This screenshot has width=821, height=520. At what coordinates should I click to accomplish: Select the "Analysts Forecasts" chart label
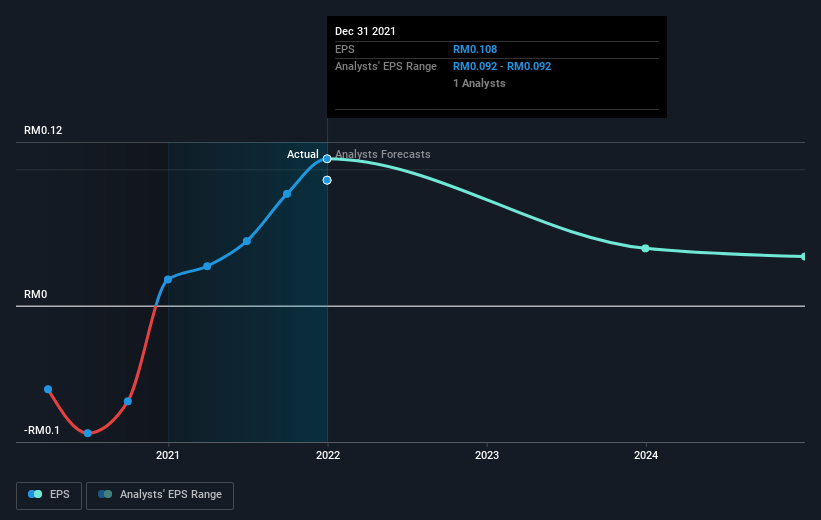(x=383, y=154)
